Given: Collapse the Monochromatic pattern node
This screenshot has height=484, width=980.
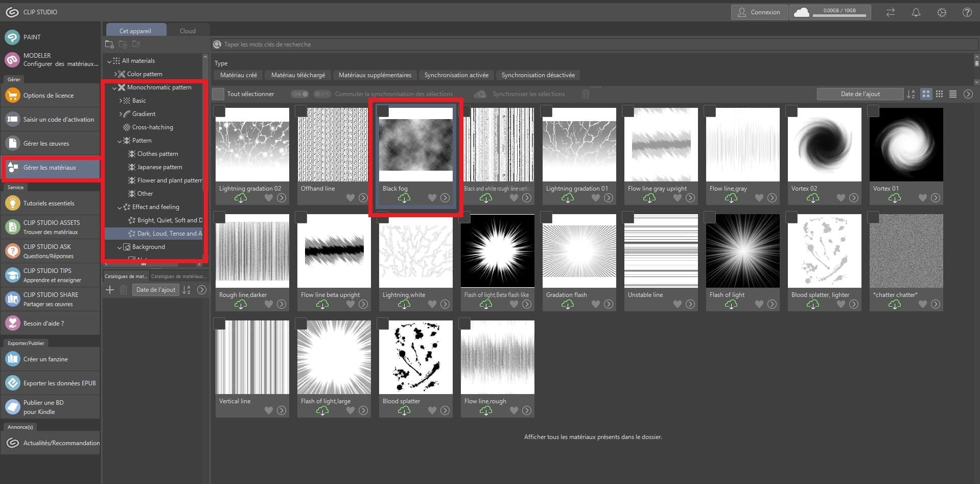Looking at the screenshot, I should coord(114,88).
